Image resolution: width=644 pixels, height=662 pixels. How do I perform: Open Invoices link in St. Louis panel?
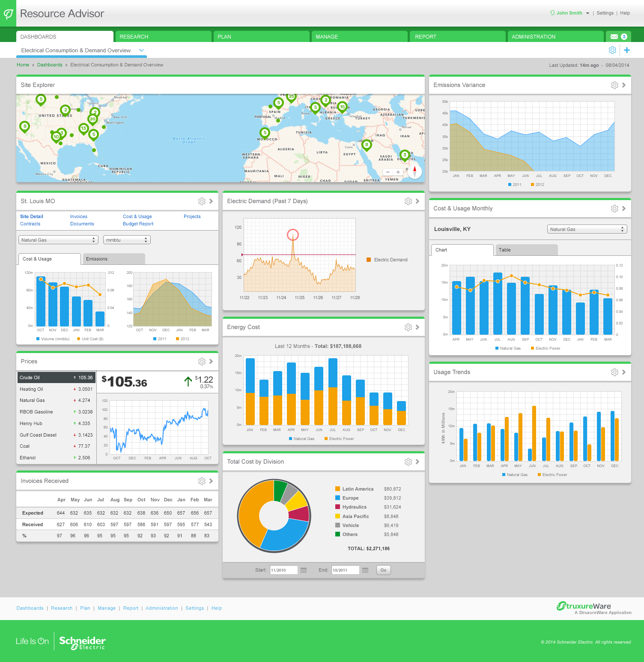pos(79,216)
